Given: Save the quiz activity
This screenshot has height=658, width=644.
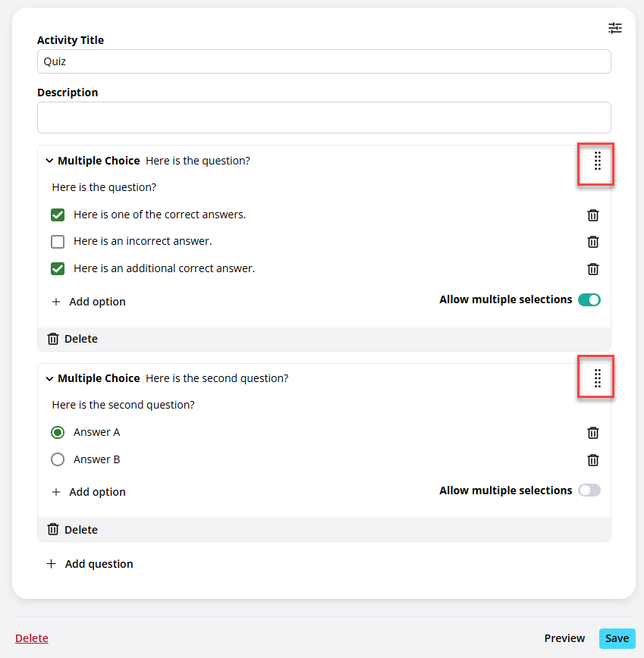Looking at the screenshot, I should 617,638.
